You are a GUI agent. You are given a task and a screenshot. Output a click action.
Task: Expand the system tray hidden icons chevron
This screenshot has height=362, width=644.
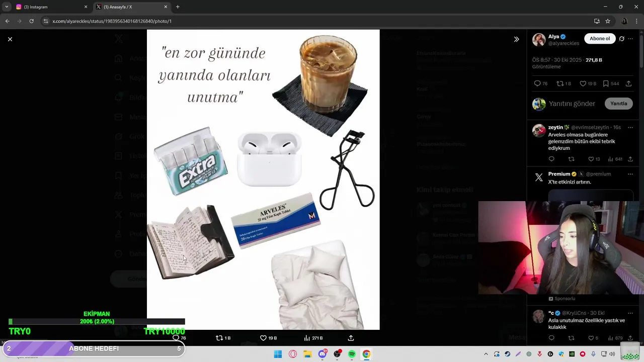point(486,354)
